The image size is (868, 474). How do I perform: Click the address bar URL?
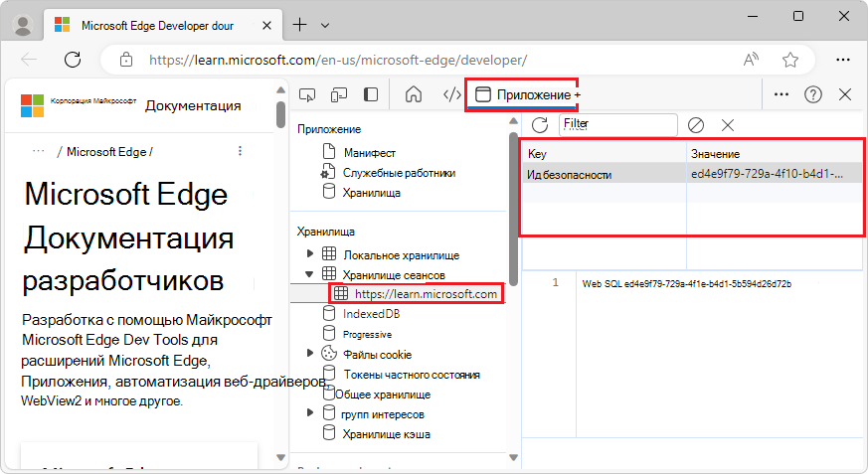click(x=338, y=60)
